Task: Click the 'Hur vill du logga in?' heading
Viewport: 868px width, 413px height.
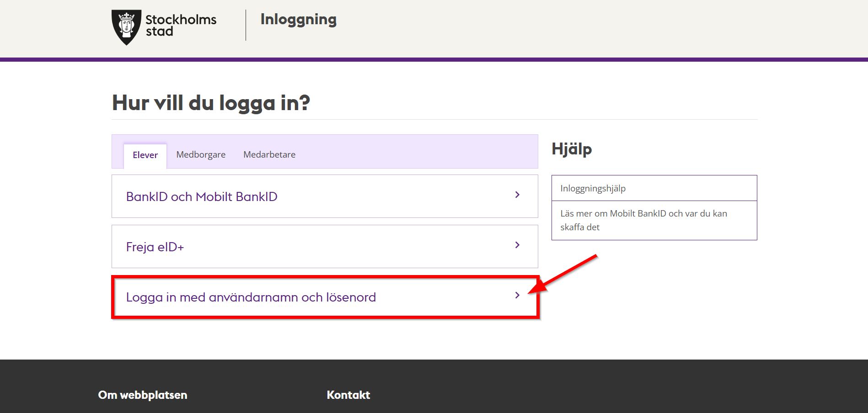Action: [x=211, y=103]
